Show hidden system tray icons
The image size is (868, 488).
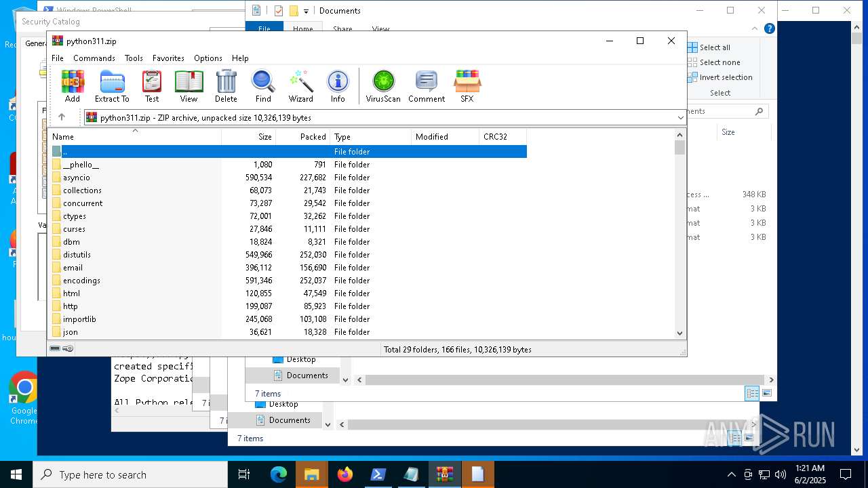click(731, 474)
